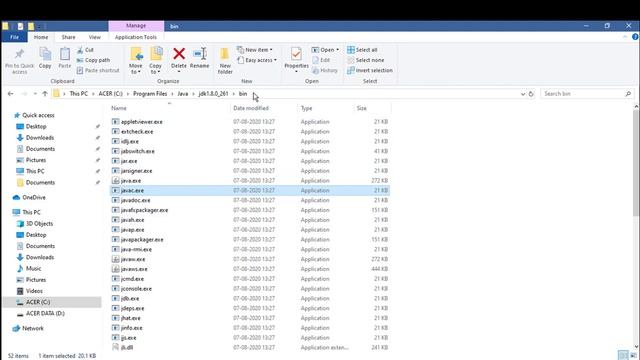Click Edit in Open group
The width and height of the screenshot is (640, 360).
(x=321, y=60)
